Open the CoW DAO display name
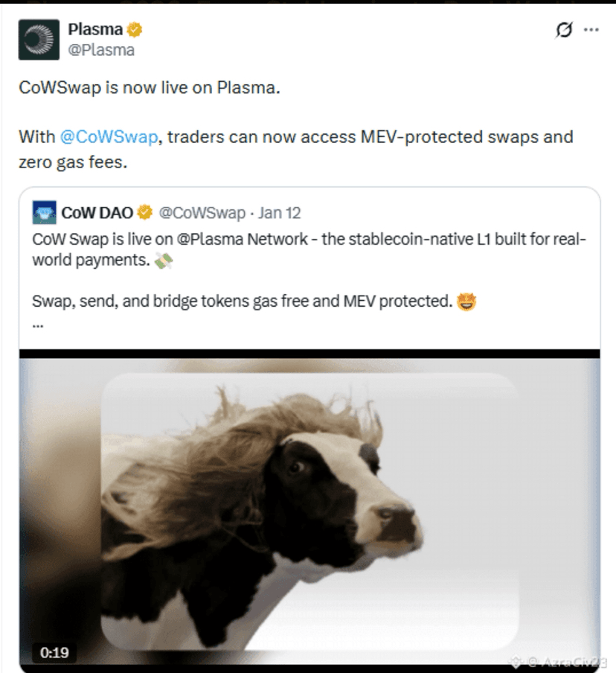The height and width of the screenshot is (673, 616). point(97,213)
